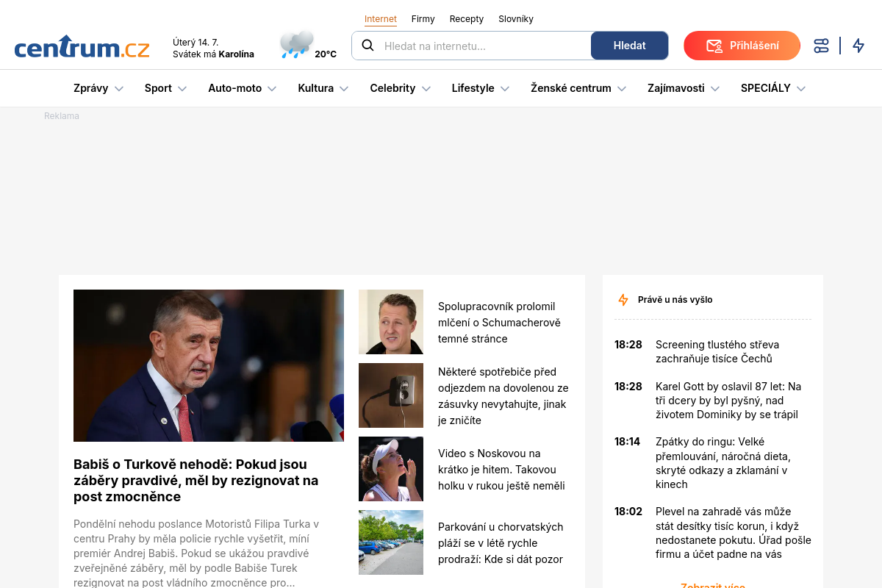
Task: Open the settings sliders icon in header
Action: [x=821, y=46]
